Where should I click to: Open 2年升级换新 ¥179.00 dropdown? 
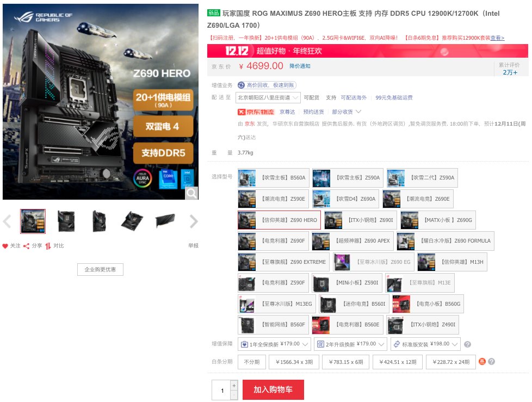click(350, 344)
